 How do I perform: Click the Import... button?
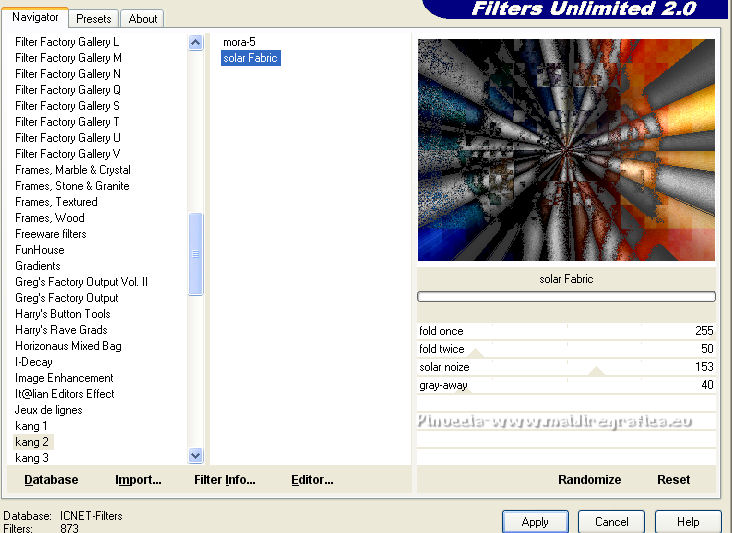[138, 480]
